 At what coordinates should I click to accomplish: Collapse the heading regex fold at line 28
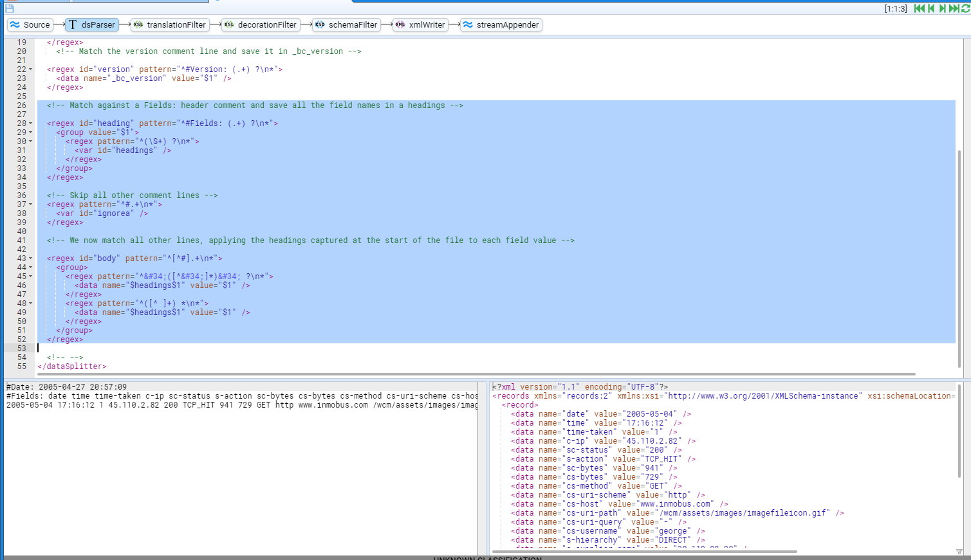click(x=30, y=123)
